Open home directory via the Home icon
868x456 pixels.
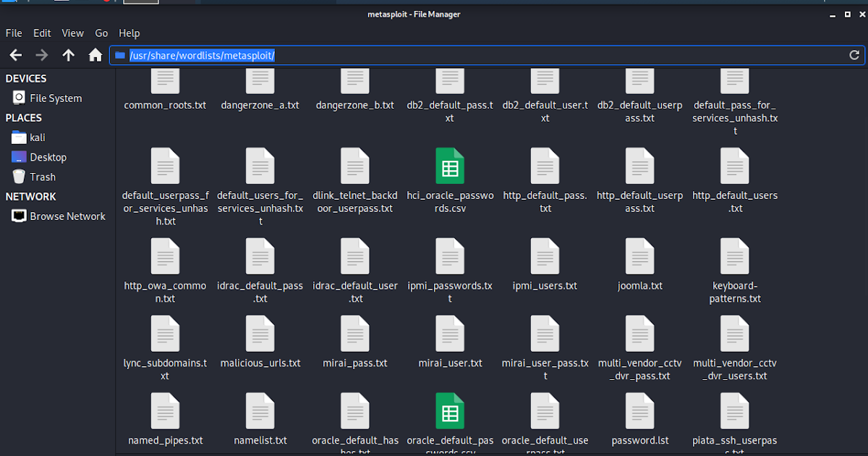pos(95,54)
